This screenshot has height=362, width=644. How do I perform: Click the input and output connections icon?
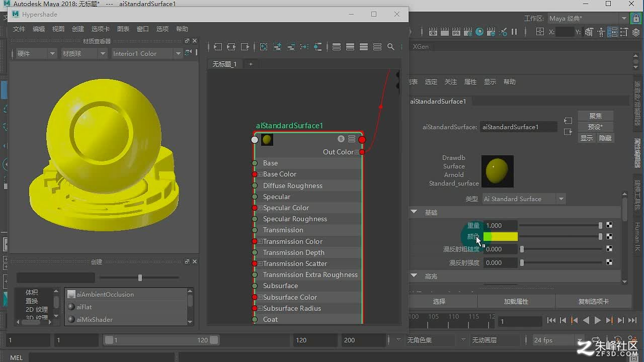231,47
